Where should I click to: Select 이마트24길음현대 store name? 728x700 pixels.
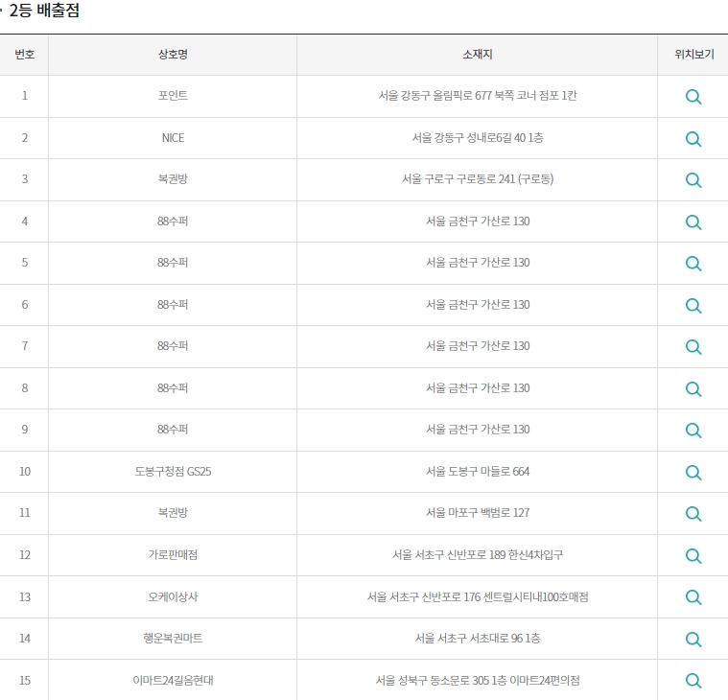click(173, 680)
